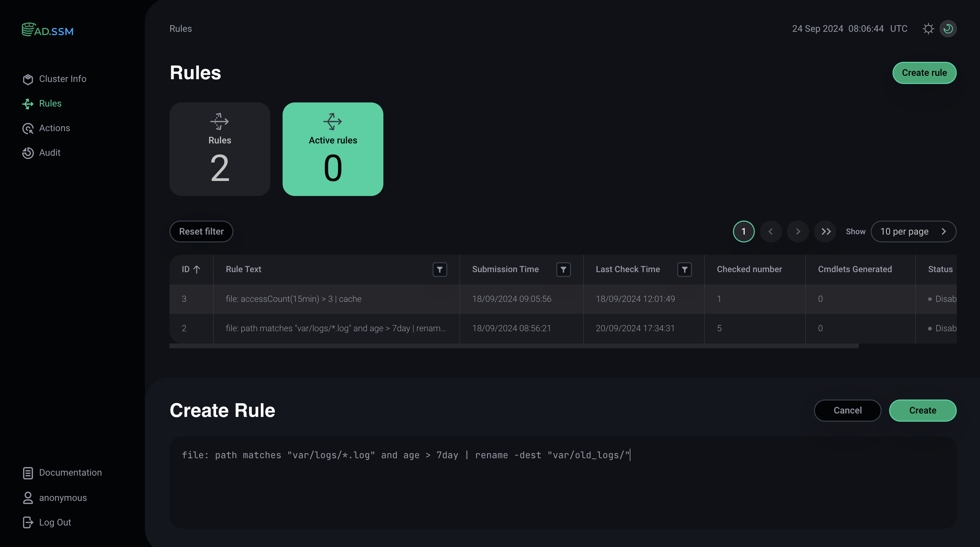Click rule text 'file: accessCount(15min) > 3 | cache'
This screenshot has width=980, height=547.
(x=293, y=299)
